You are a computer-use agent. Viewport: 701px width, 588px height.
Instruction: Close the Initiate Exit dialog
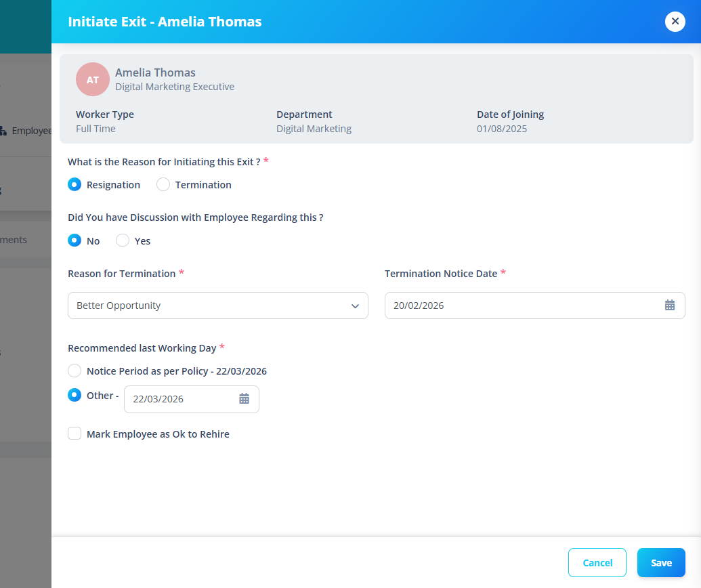675,22
